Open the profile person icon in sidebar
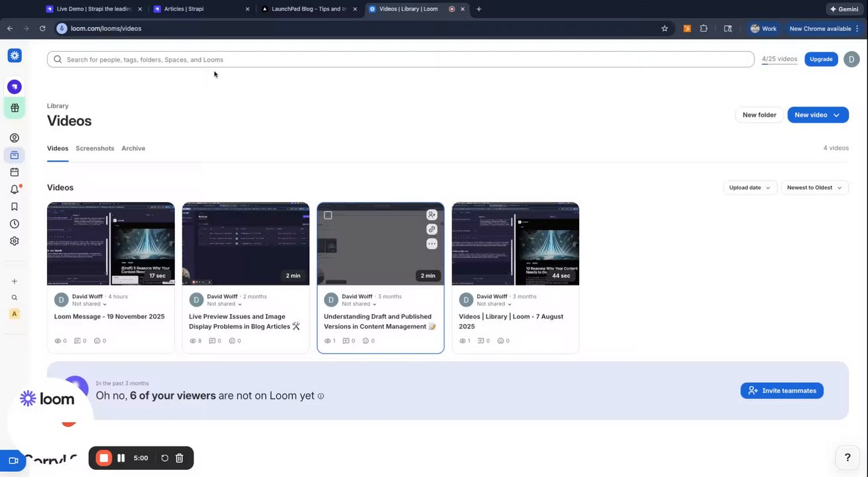 coord(15,138)
